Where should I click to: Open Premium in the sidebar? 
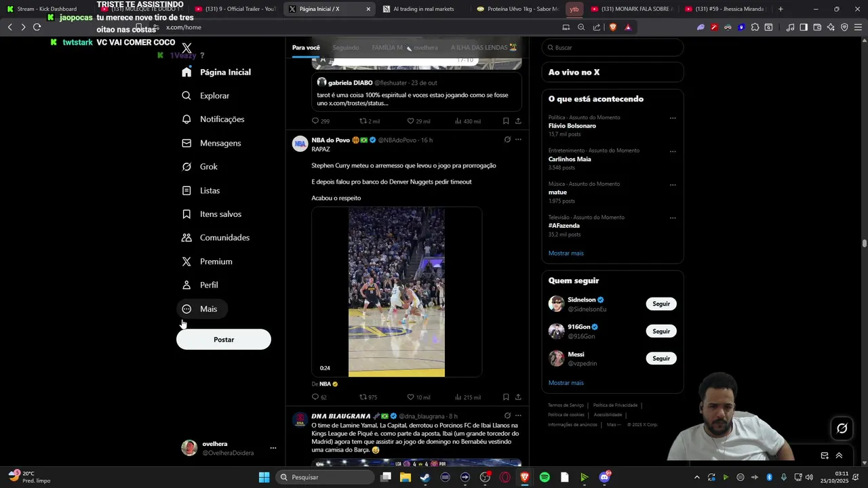pyautogui.click(x=207, y=262)
